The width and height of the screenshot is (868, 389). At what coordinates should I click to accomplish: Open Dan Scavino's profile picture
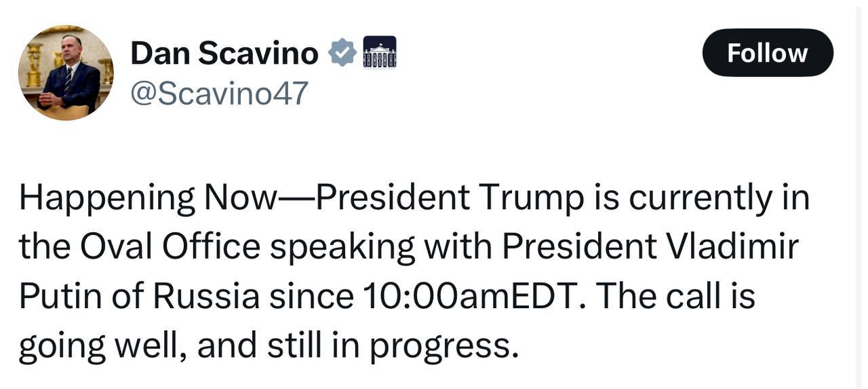[x=66, y=73]
